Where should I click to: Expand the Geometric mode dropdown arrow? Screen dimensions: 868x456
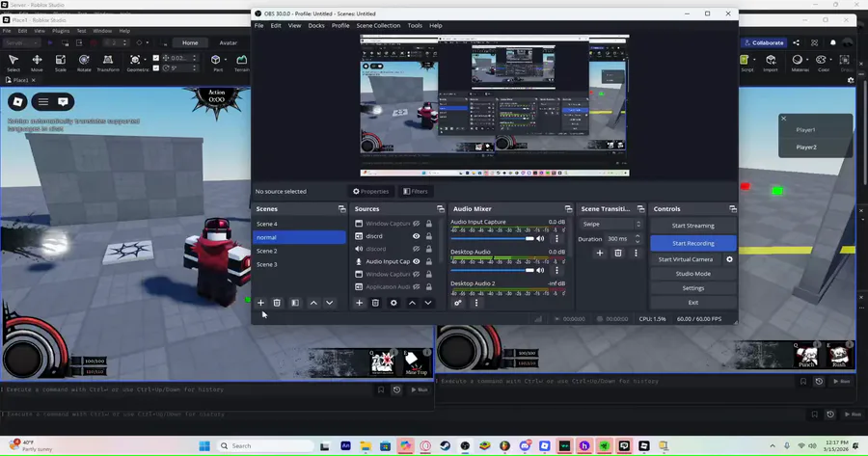click(145, 59)
